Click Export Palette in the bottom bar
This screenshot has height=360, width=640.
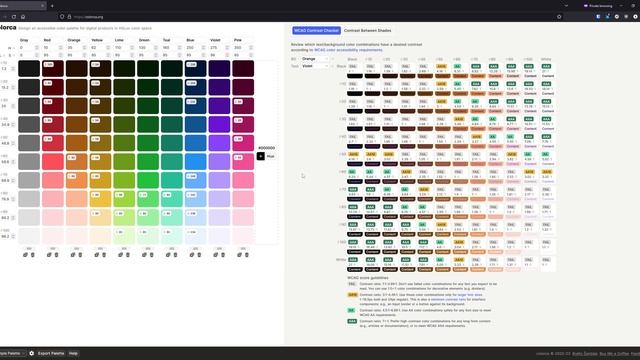coord(51,353)
